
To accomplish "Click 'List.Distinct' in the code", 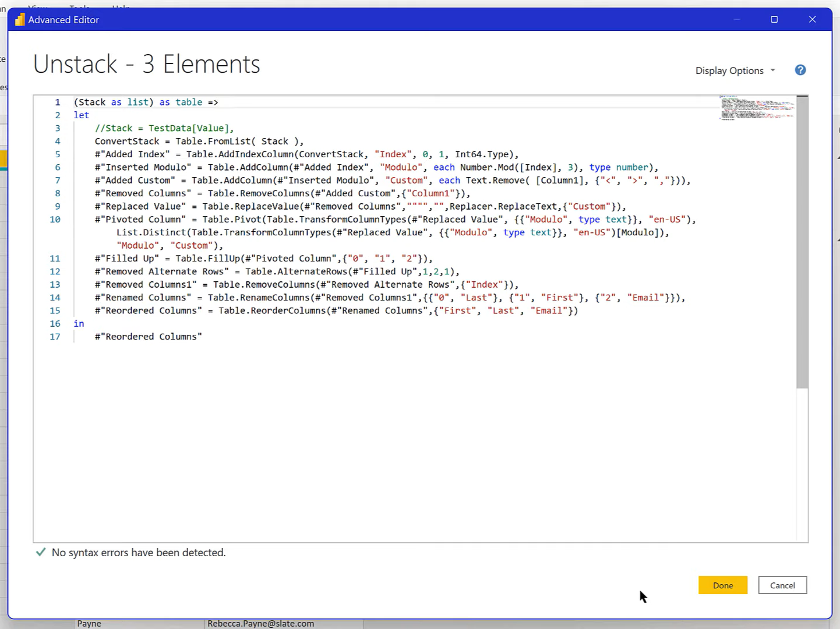I will point(151,232).
